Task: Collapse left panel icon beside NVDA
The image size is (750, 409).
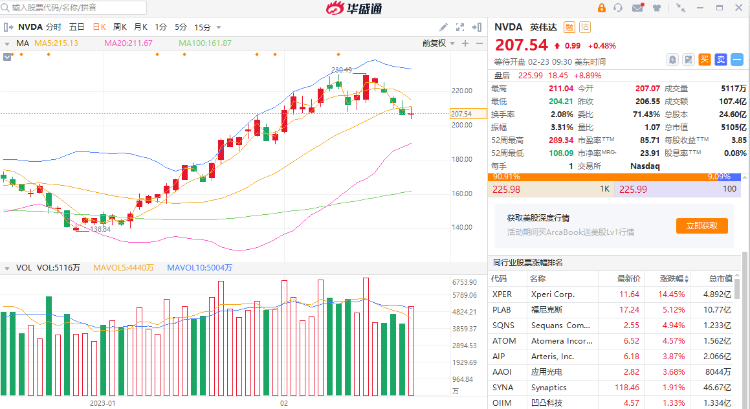Action: pyautogui.click(x=8, y=27)
